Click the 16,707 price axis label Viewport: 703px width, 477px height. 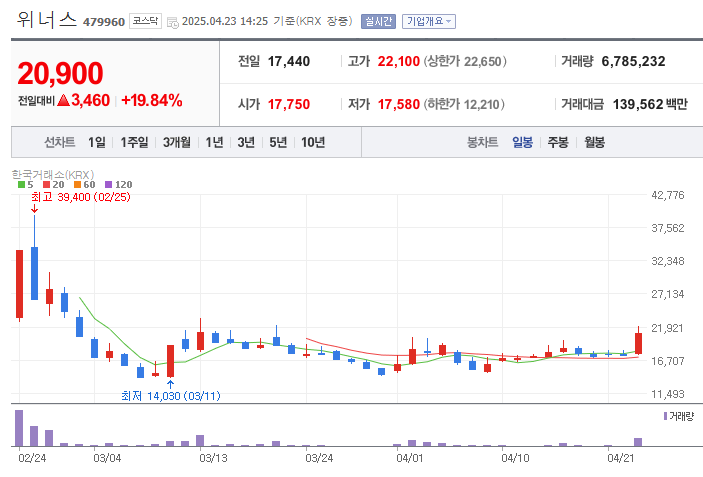(668, 361)
